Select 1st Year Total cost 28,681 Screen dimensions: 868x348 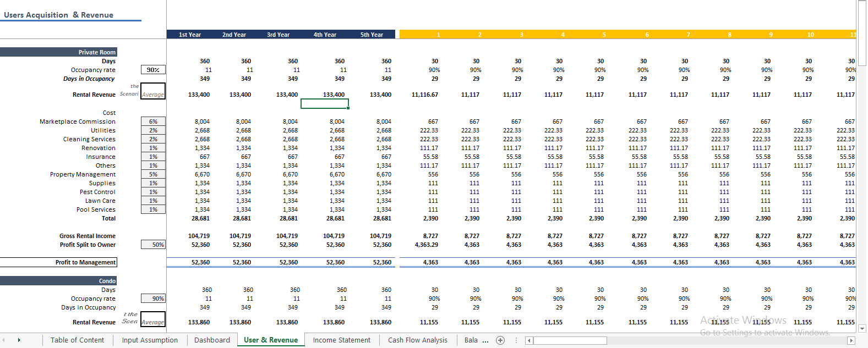pyautogui.click(x=201, y=218)
